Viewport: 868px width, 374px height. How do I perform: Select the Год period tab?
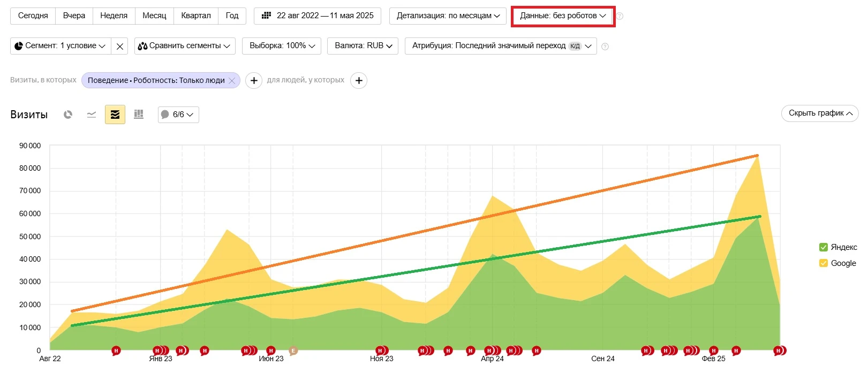pos(232,16)
